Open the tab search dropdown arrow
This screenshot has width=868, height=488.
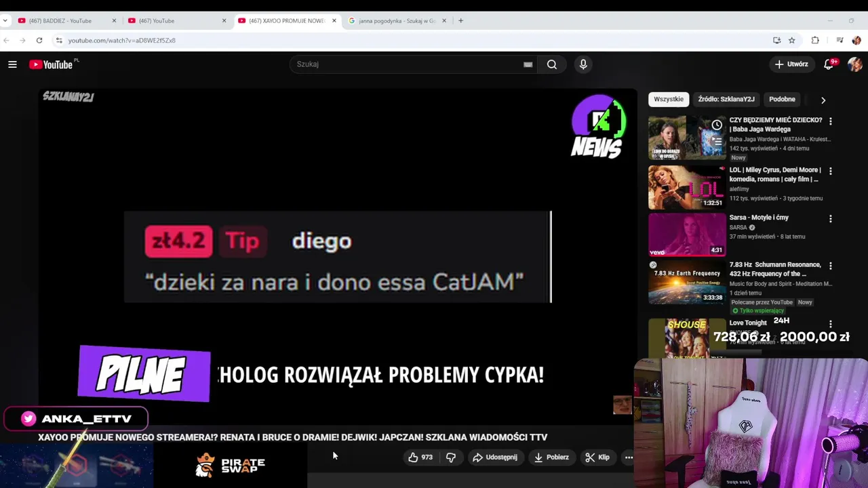5,21
